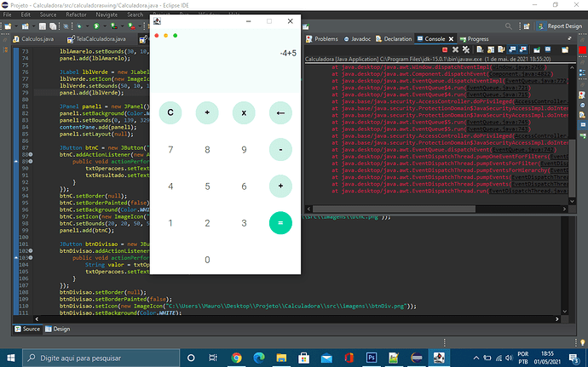Open the New file dropdown arrow

[x=14, y=26]
